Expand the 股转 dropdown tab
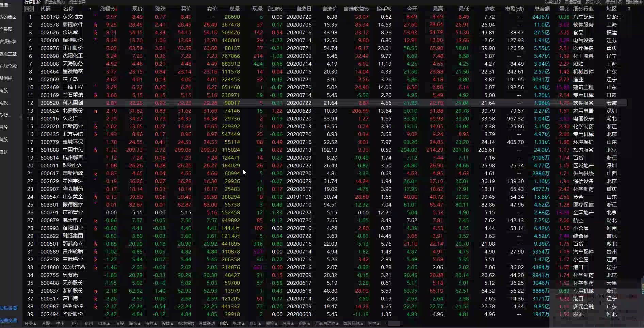644x328 pixels. tap(167, 324)
